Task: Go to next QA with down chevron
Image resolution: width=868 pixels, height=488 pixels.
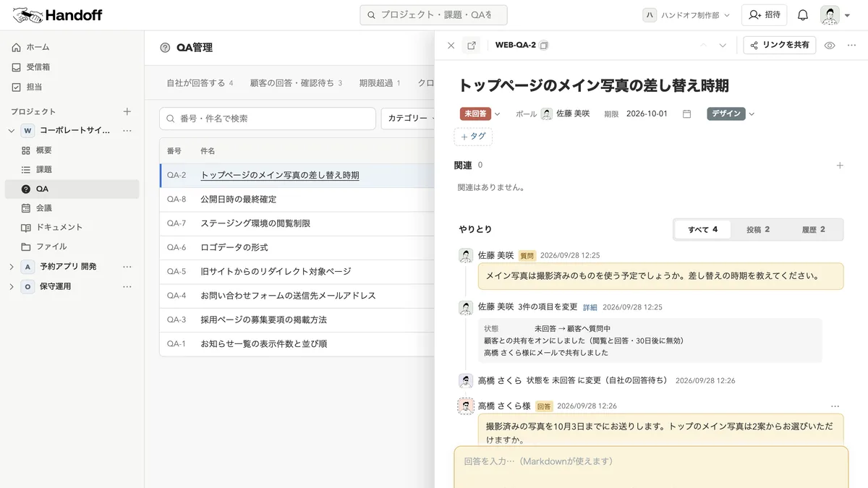Action: [x=722, y=46]
